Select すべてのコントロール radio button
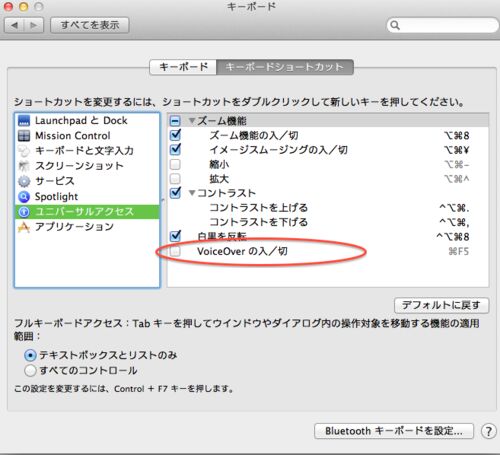The width and height of the screenshot is (500, 455). click(x=30, y=370)
